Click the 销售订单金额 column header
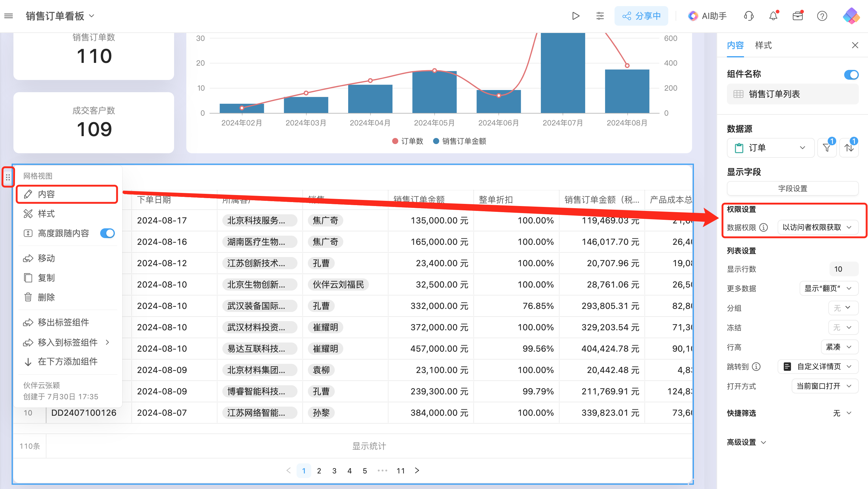 pyautogui.click(x=430, y=199)
